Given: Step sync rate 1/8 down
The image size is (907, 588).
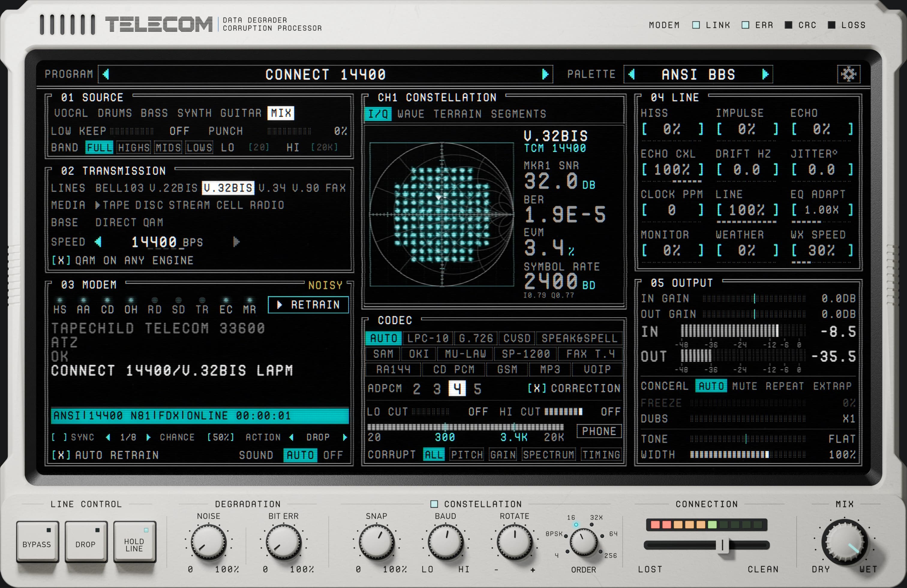Looking at the screenshot, I should (108, 437).
